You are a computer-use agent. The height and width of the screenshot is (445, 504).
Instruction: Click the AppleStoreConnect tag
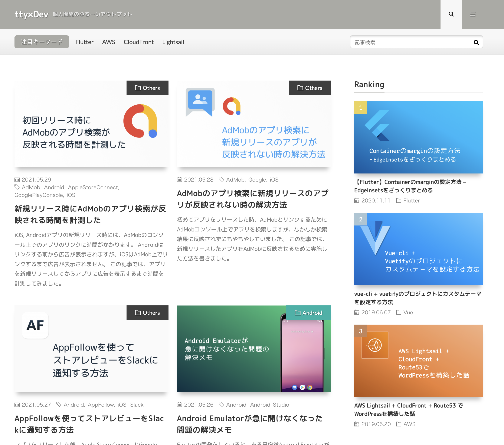click(x=93, y=187)
